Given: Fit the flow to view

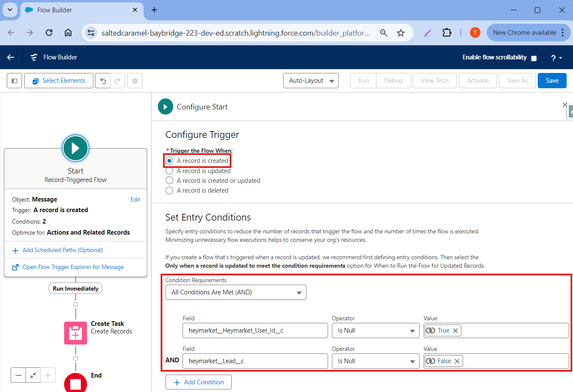Looking at the screenshot, I should point(33,375).
